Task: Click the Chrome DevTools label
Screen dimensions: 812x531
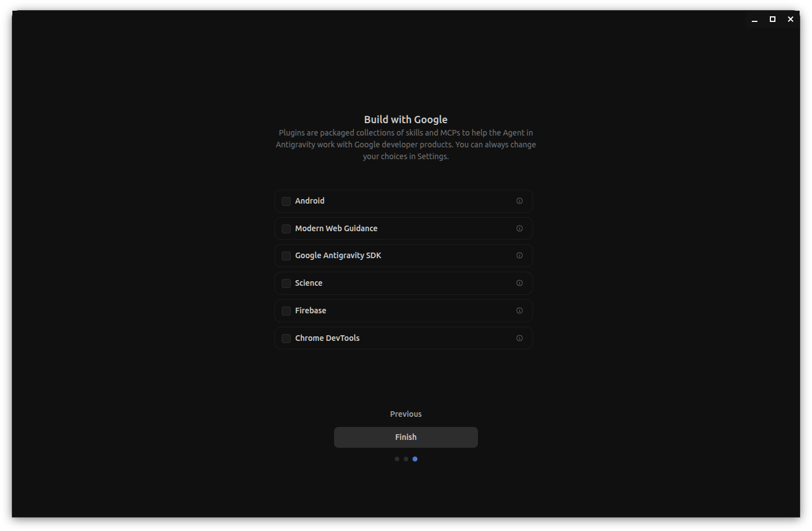Action: point(327,338)
